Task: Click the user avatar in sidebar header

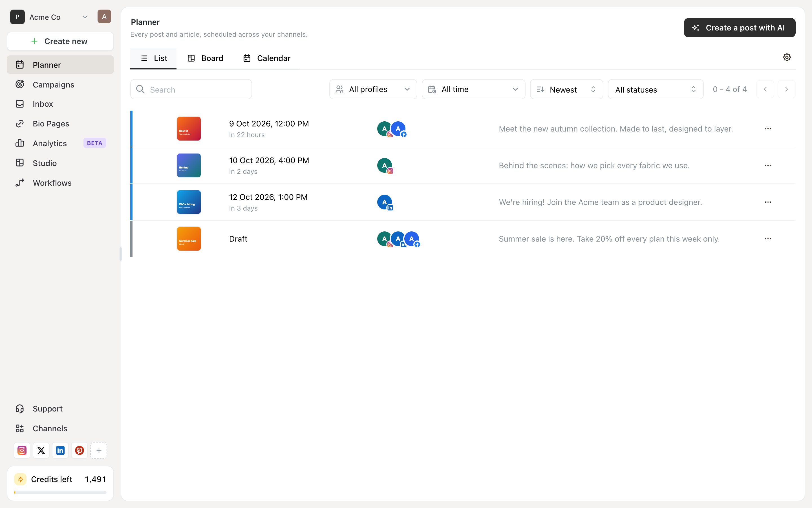Action: pyautogui.click(x=104, y=16)
